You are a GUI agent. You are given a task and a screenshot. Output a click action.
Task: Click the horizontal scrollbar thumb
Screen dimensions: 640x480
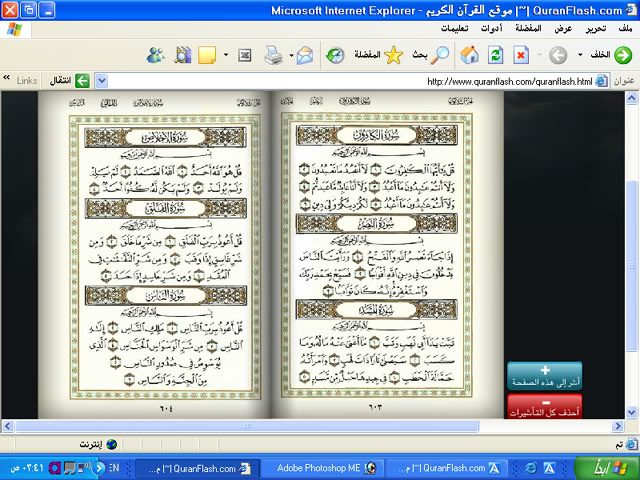247,427
